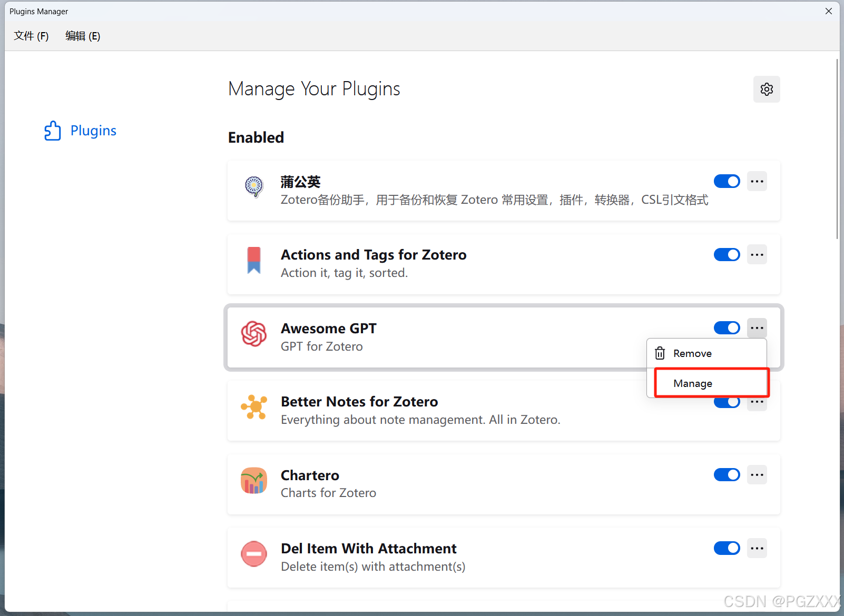Open more options for Del Item With Attachment
This screenshot has height=616, width=844.
click(x=757, y=548)
